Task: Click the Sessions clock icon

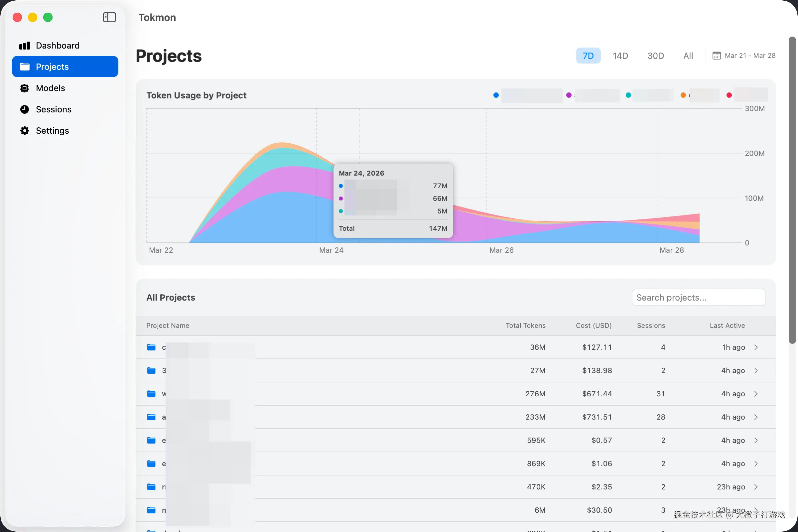Action: [x=24, y=109]
